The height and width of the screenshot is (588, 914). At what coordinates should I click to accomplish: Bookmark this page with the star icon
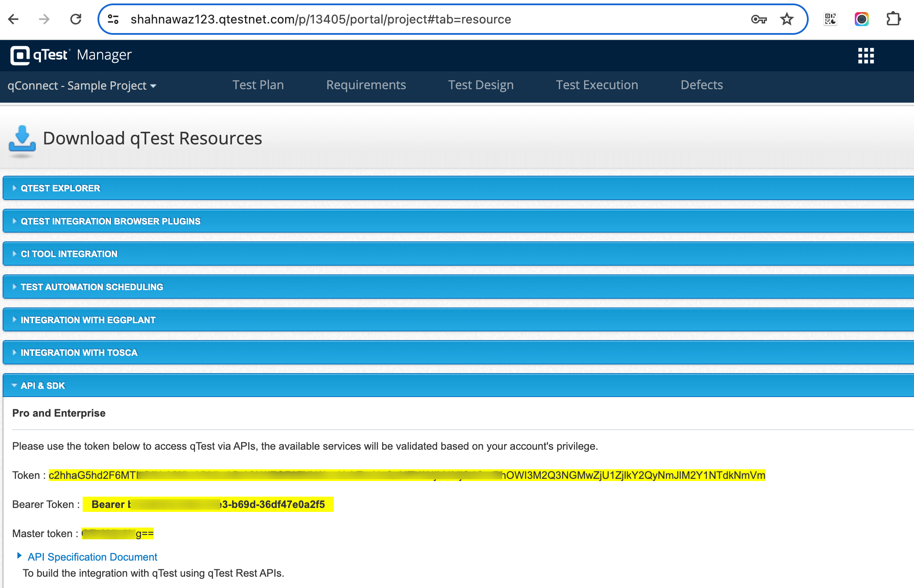tap(786, 19)
